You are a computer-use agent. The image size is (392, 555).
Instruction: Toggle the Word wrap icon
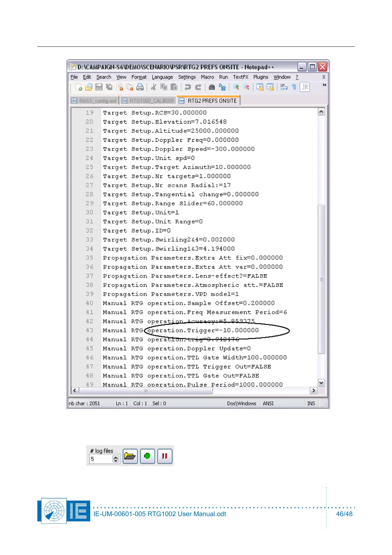284,87
